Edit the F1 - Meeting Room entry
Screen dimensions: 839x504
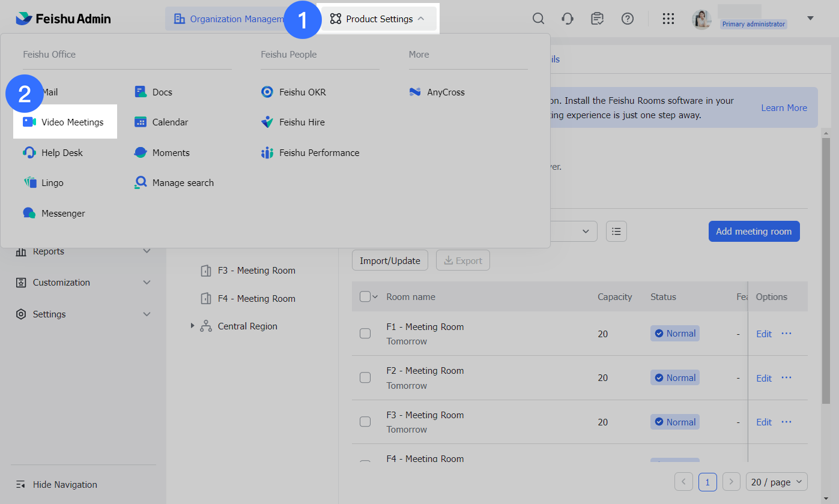tap(764, 334)
